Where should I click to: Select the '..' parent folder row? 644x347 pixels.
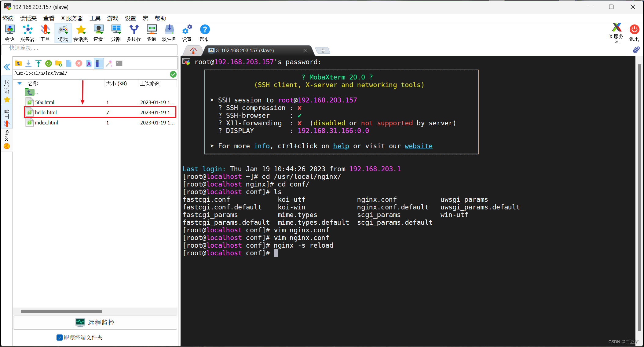[100, 92]
